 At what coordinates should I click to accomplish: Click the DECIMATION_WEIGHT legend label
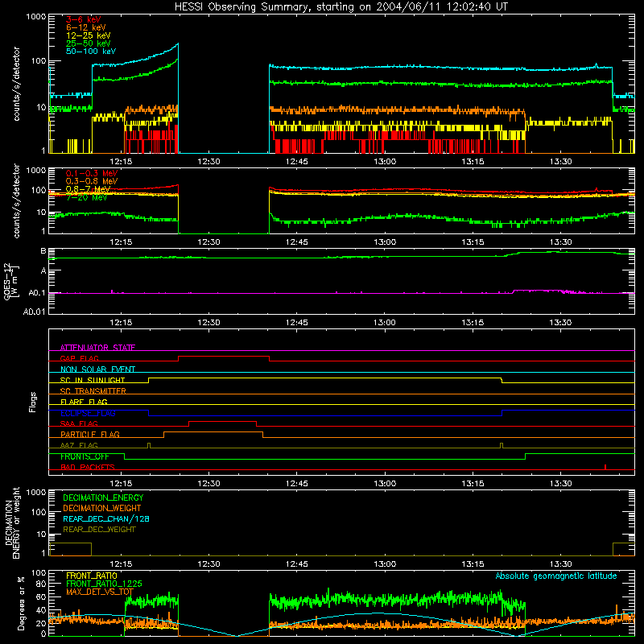[102, 508]
